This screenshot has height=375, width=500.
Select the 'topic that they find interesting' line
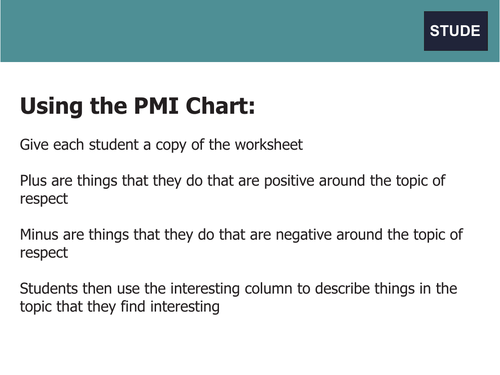(120, 307)
